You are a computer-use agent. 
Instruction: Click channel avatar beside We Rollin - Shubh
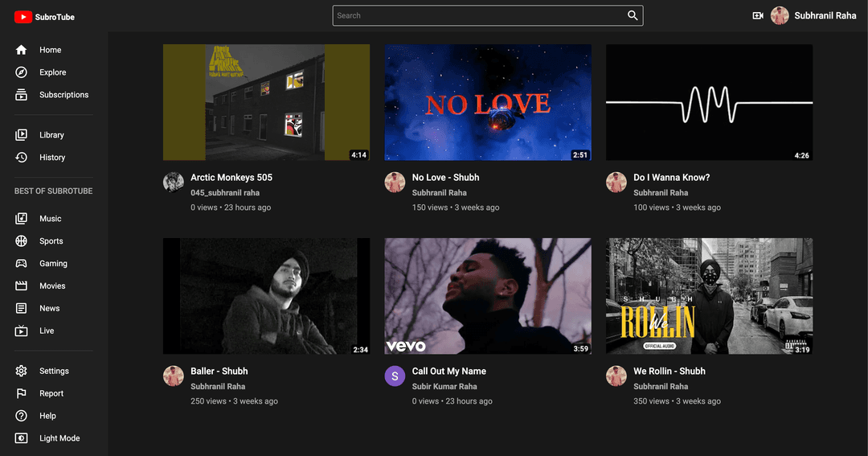point(616,376)
